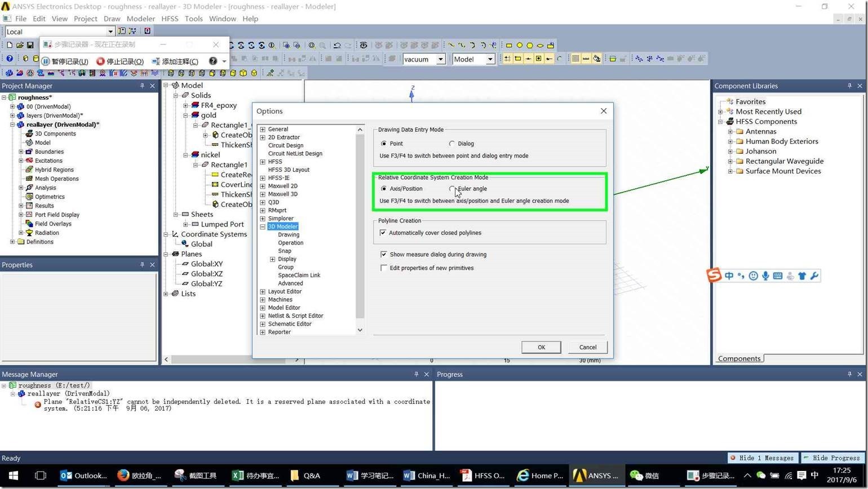
Task: Select the Draw line tool
Action: [x=451, y=45]
